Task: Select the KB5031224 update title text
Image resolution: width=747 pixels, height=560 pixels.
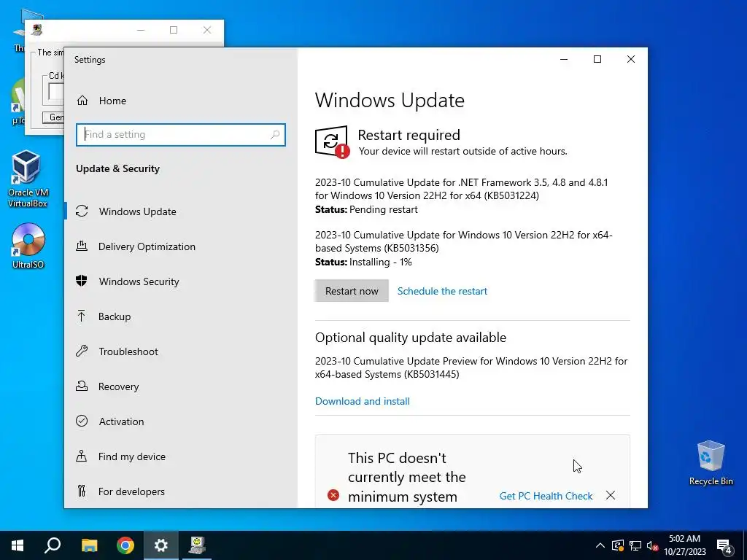Action: point(461,189)
